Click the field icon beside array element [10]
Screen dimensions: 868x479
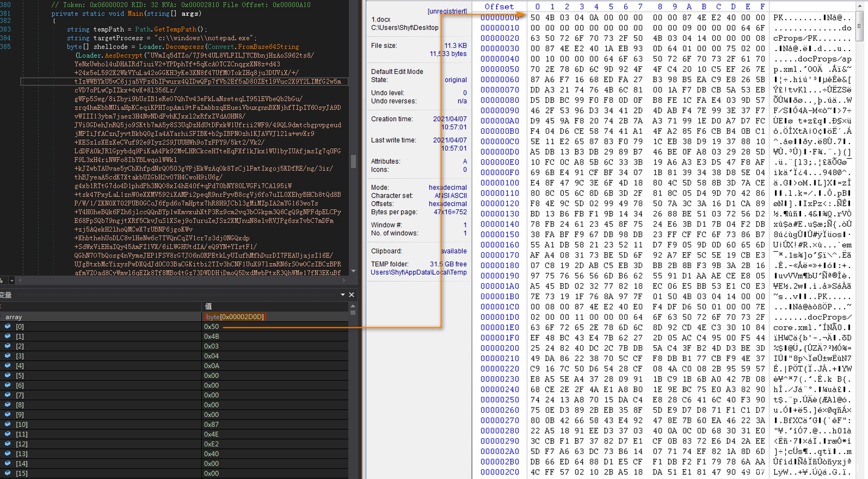tap(8, 424)
